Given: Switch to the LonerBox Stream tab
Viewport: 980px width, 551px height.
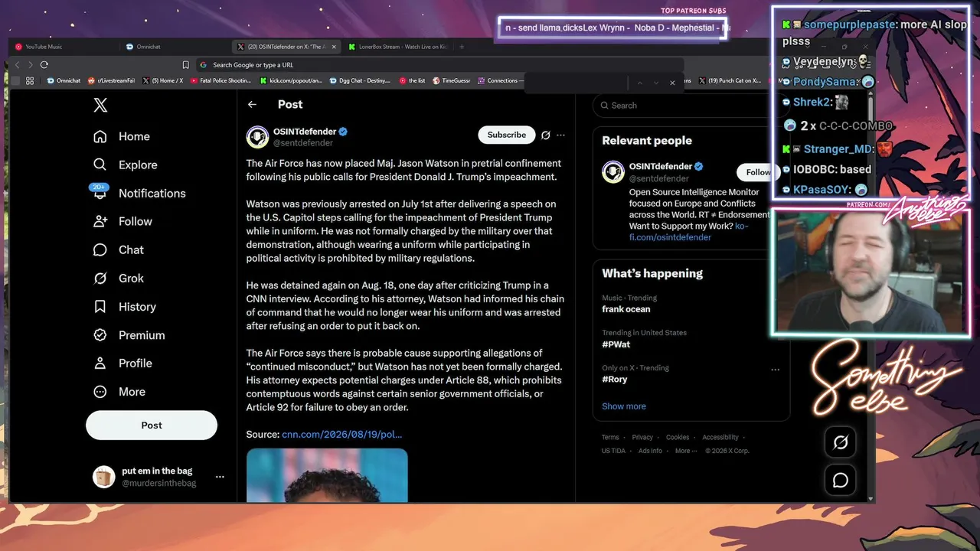Looking at the screenshot, I should [397, 47].
